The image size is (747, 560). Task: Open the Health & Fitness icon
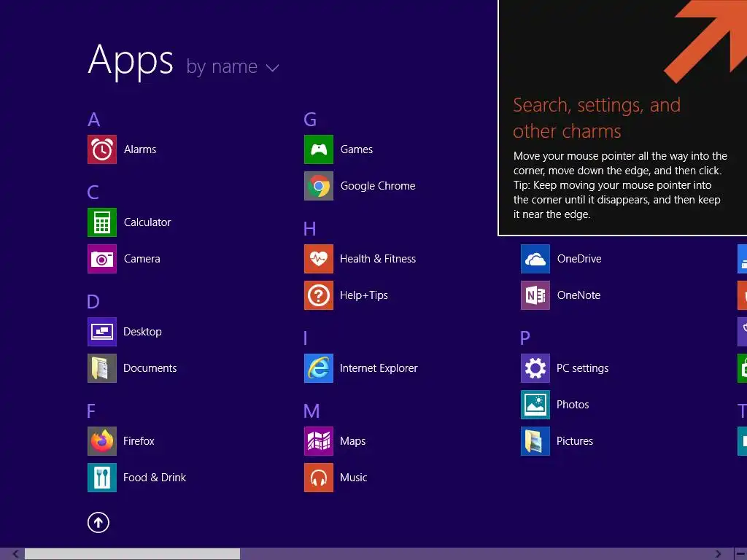[319, 259]
